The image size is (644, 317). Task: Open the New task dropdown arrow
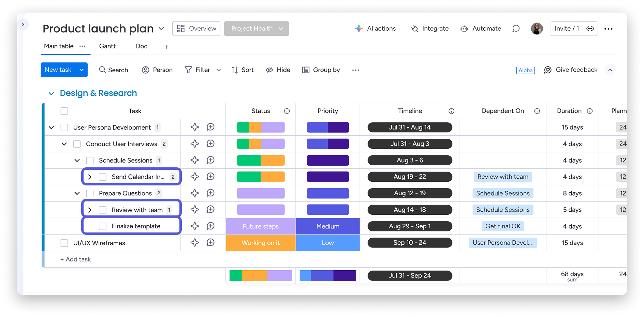point(82,70)
